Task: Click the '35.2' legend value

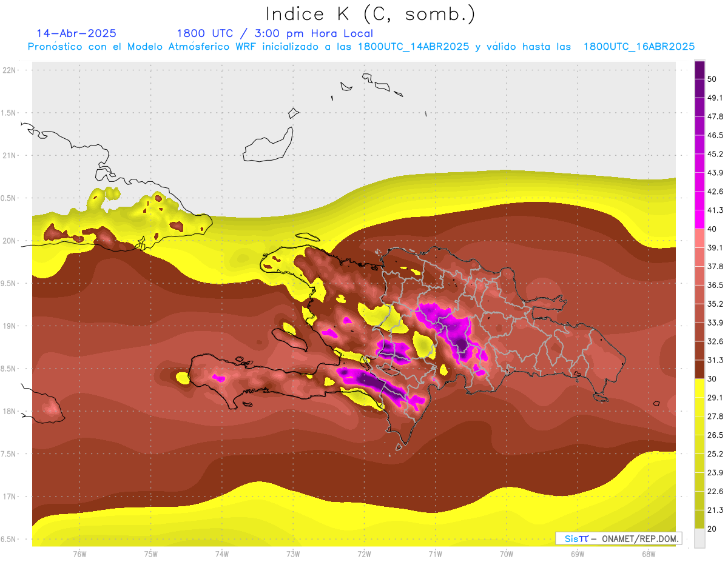Action: click(x=715, y=304)
